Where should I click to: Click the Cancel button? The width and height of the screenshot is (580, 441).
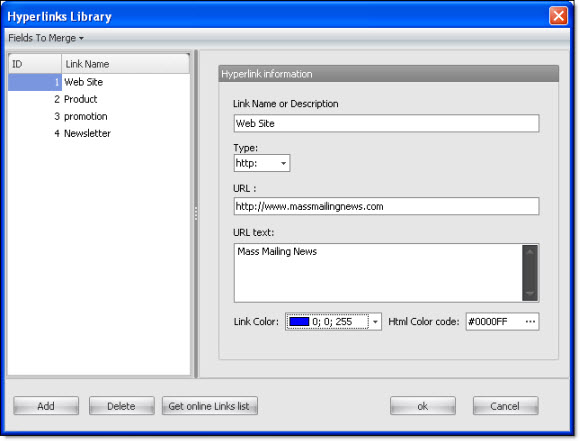505,406
